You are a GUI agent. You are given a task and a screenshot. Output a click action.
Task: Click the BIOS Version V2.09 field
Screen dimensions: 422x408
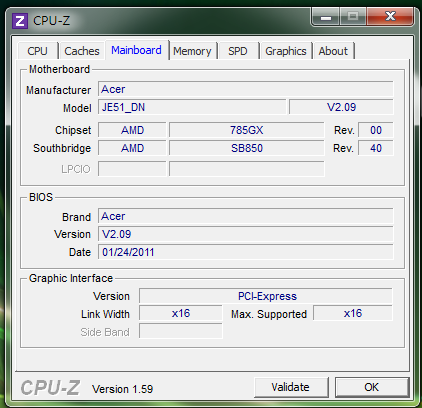(246, 234)
